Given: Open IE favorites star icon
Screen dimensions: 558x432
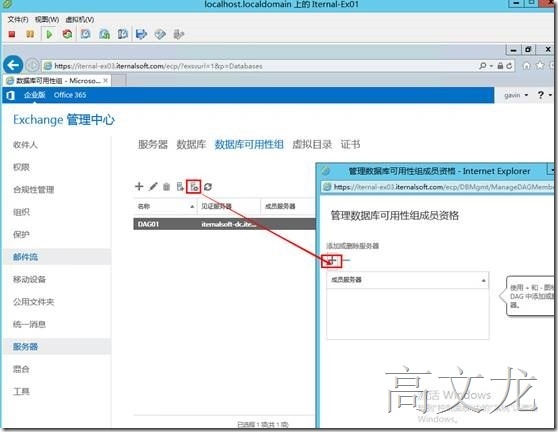Looking at the screenshot, I should [x=540, y=65].
